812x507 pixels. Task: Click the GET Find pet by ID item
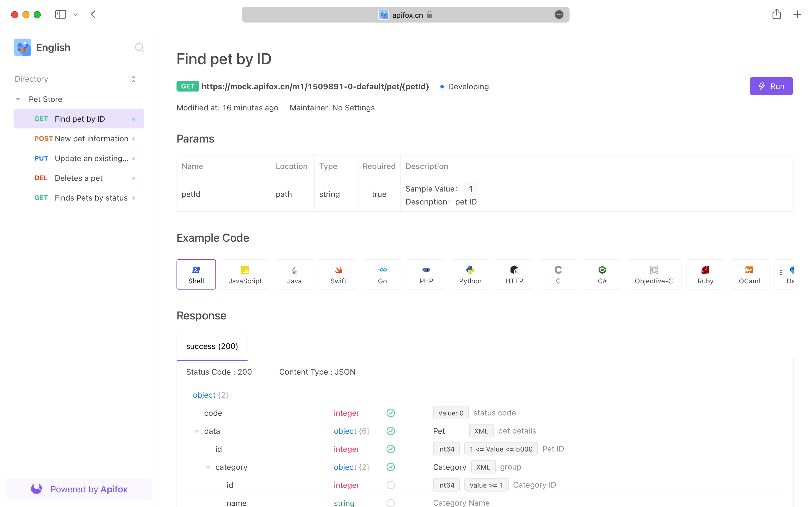click(x=79, y=119)
